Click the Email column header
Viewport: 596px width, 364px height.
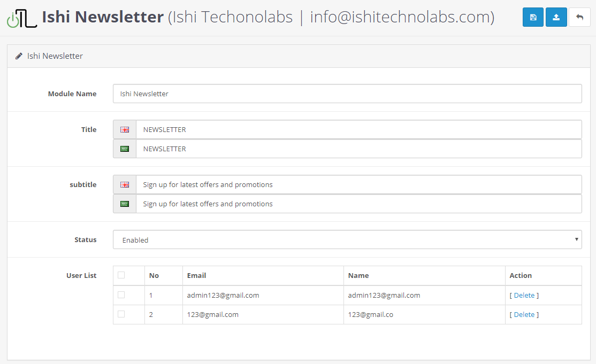coord(196,275)
